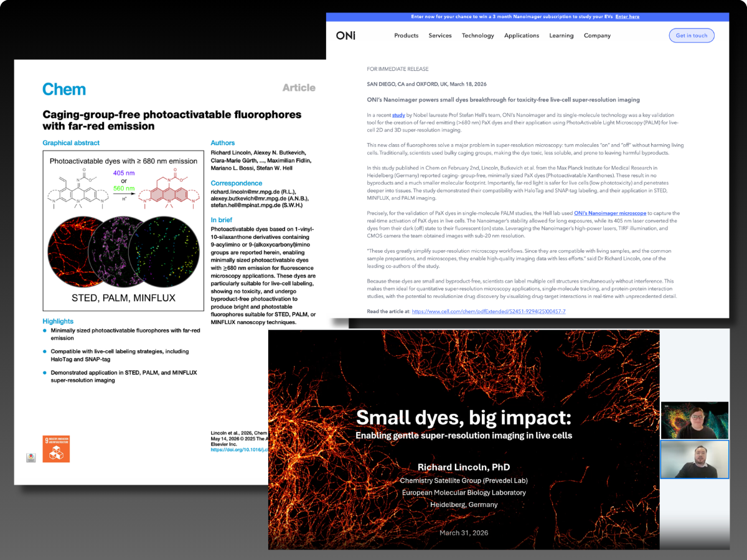
Task: Click highlight 'Minimally sized photoactivatable fluorophores'
Action: (126, 334)
